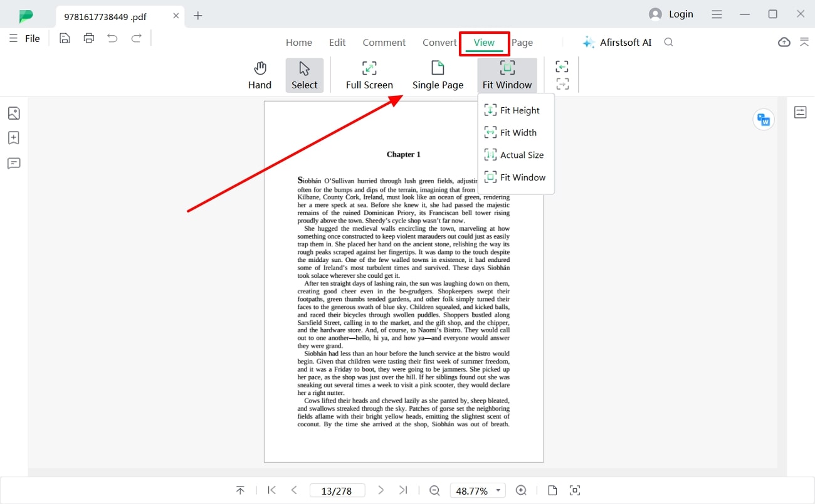This screenshot has height=504, width=815.
Task: Open the File menu
Action: [x=25, y=39]
